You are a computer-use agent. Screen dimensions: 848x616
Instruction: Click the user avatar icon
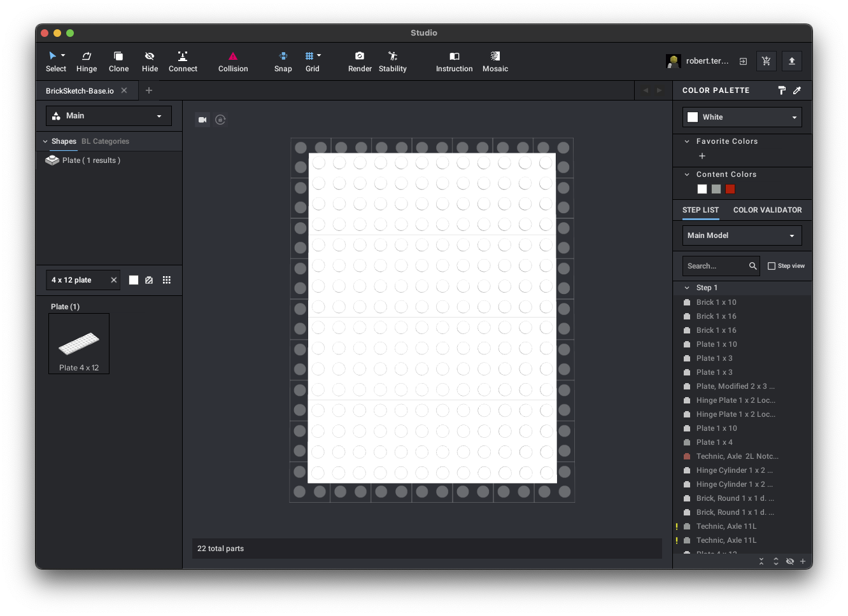tap(673, 61)
